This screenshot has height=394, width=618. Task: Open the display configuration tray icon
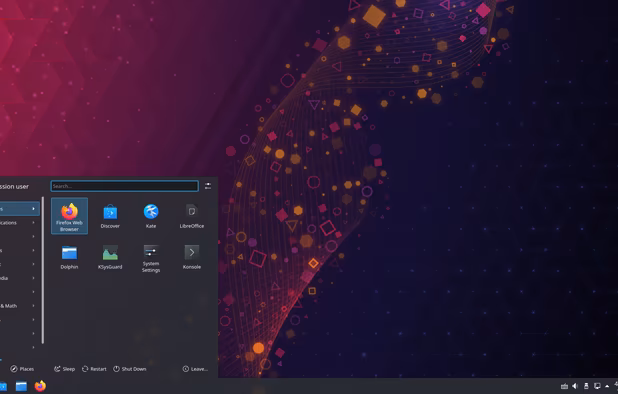(x=597, y=386)
